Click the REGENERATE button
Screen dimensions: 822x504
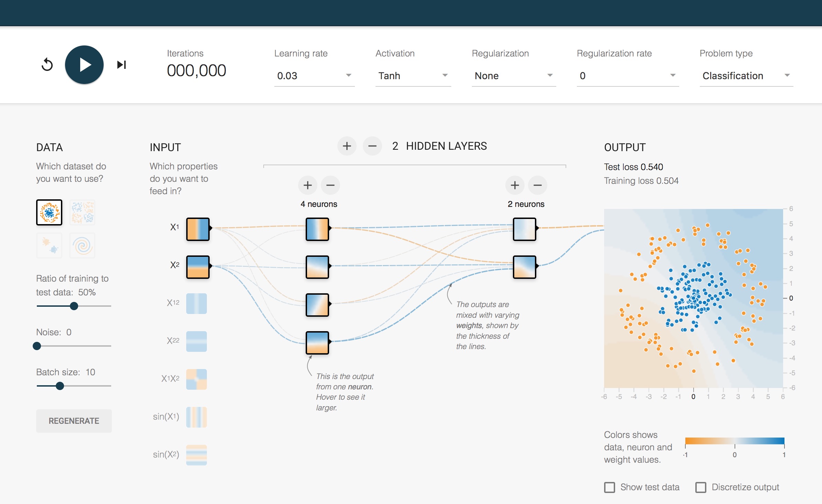74,421
